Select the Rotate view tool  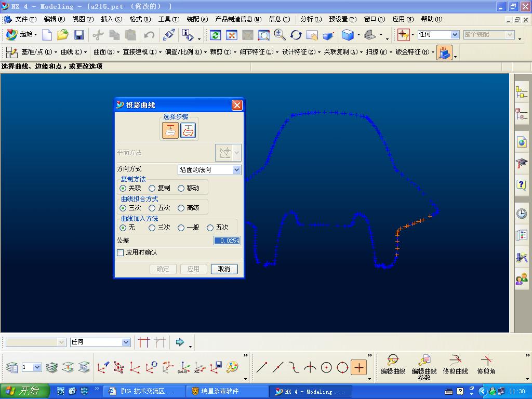tap(296, 35)
